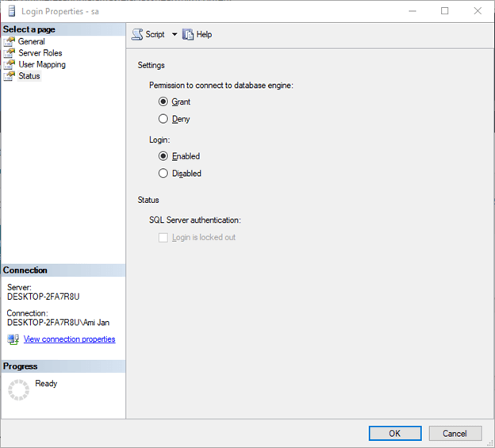Screen dimensions: 495x448
Task: Click the Script label text
Action: click(x=155, y=34)
